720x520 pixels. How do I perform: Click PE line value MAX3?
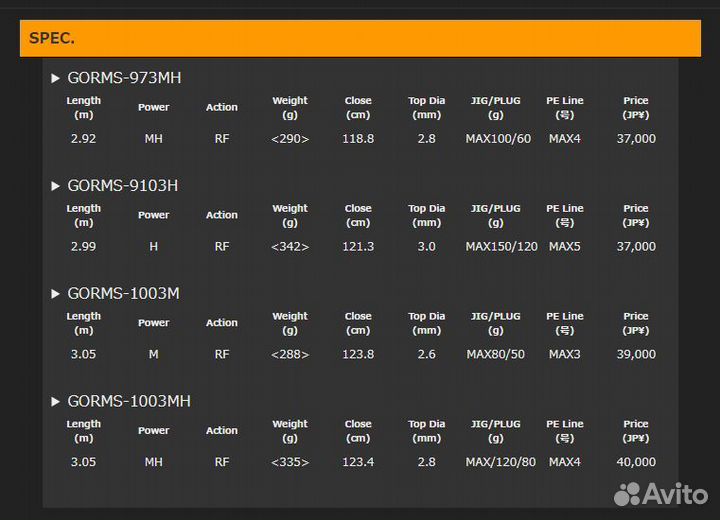click(565, 354)
